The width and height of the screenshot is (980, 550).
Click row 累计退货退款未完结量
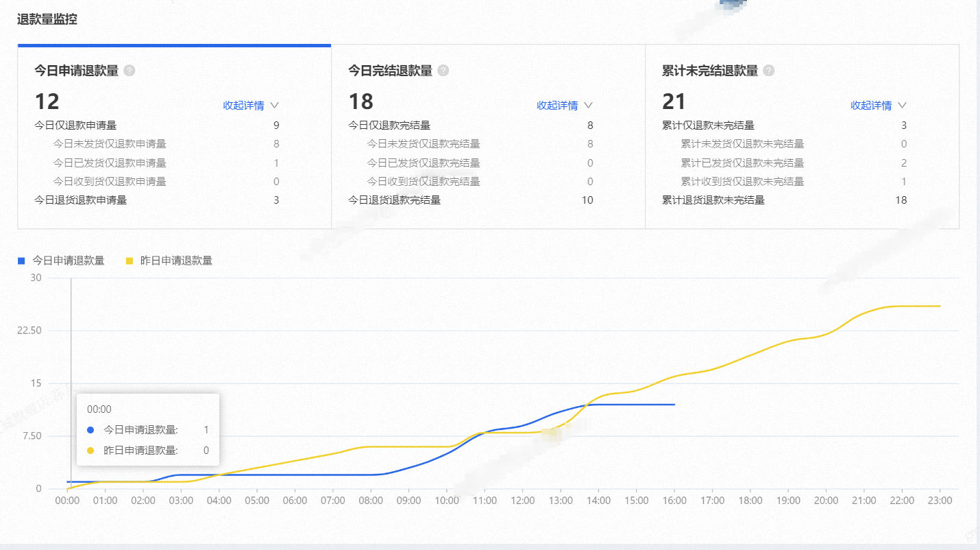pos(785,200)
